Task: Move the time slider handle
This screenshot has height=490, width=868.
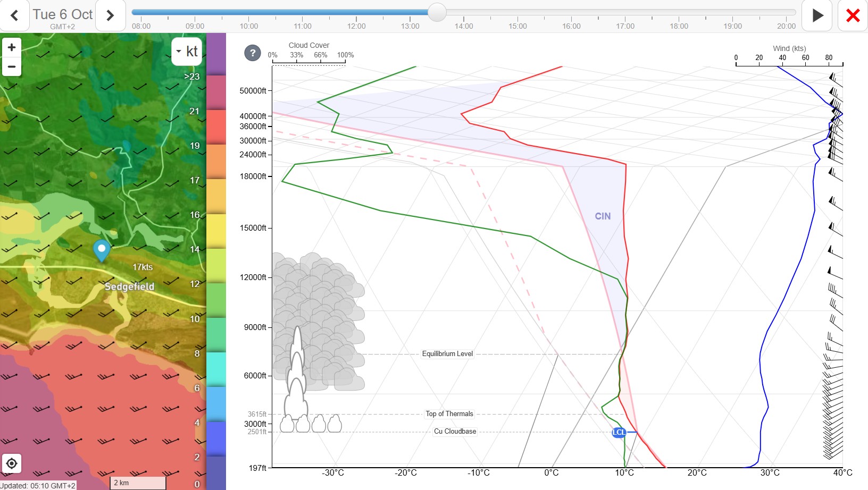Action: point(437,12)
